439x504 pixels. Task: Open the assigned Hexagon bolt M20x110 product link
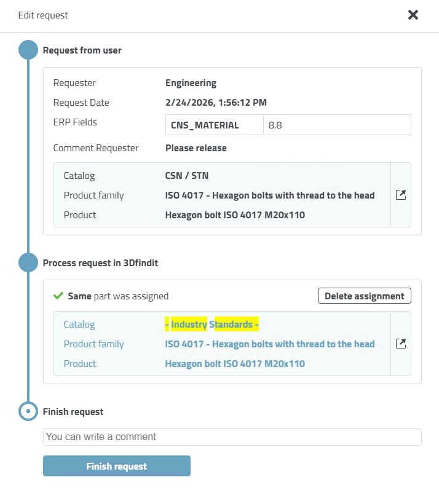[x=235, y=363]
